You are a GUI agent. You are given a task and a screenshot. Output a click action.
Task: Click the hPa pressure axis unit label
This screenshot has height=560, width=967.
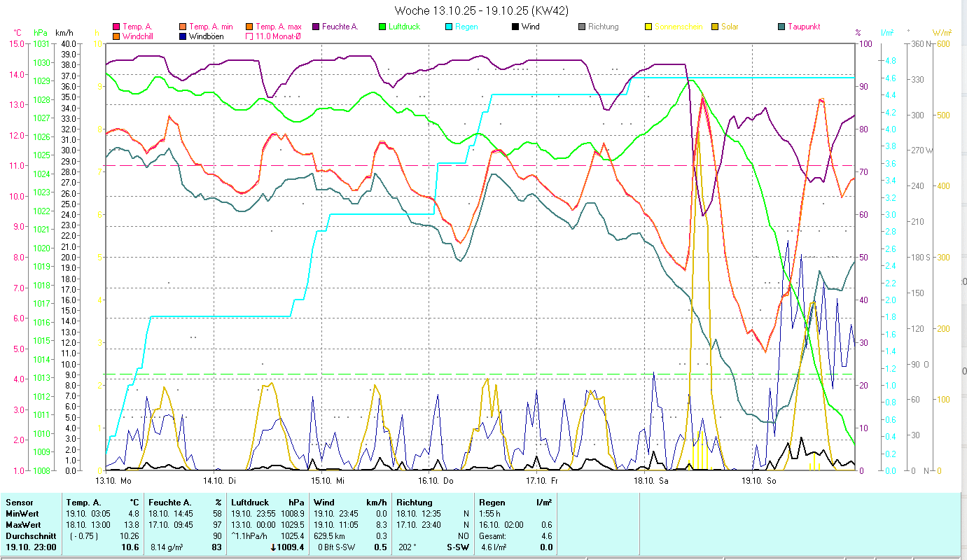pos(40,32)
